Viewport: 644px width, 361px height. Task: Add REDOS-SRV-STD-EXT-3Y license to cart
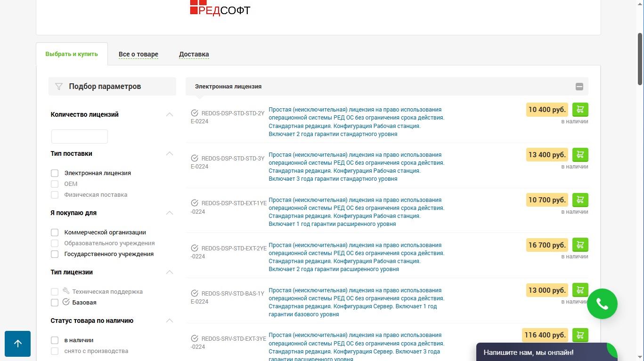point(580,335)
